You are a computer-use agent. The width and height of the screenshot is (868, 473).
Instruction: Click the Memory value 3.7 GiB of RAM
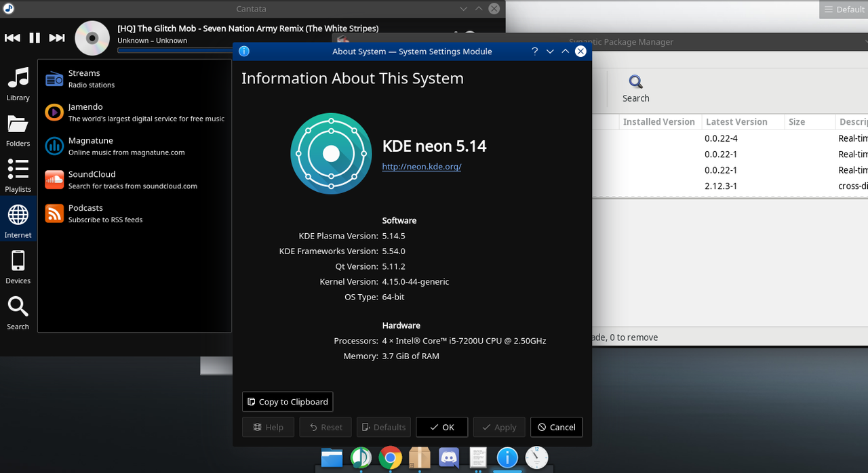[410, 356]
